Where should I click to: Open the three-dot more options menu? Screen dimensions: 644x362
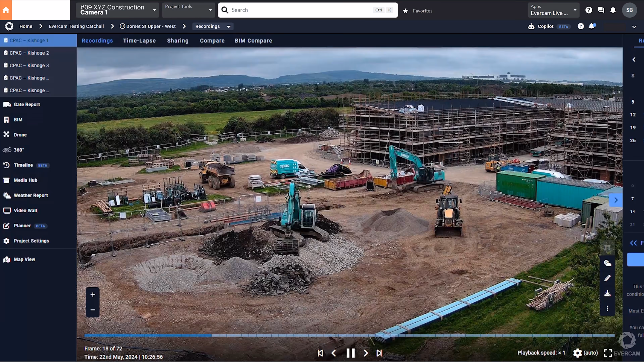[607, 308]
